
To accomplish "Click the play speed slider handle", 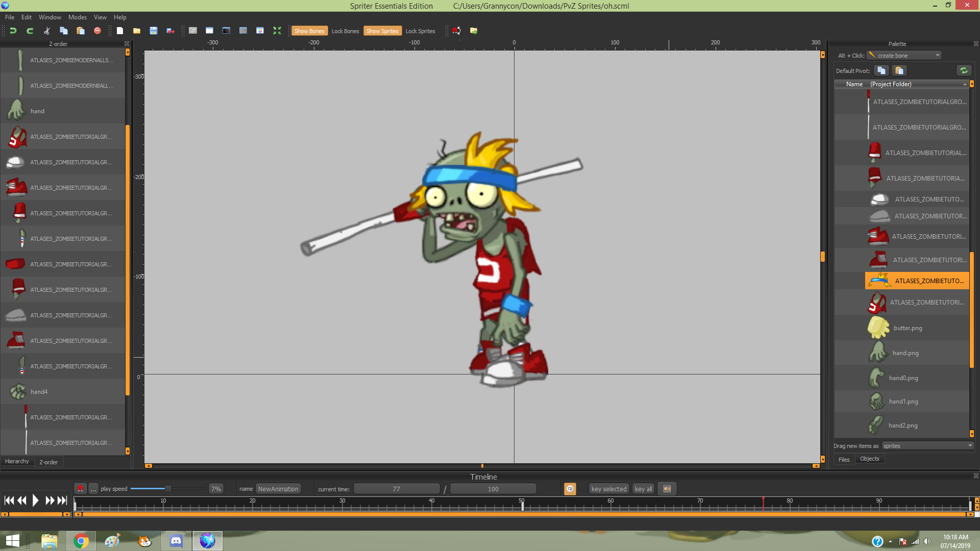I will coord(168,489).
